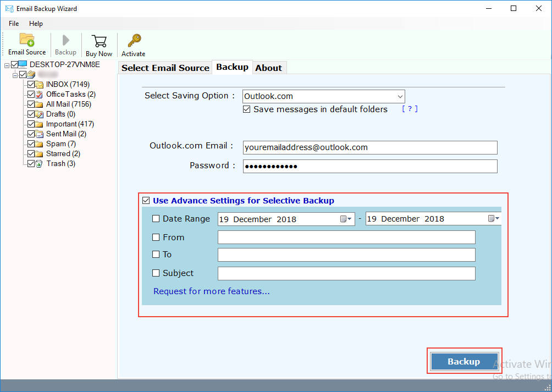Switch to the Backup tab

coord(233,67)
